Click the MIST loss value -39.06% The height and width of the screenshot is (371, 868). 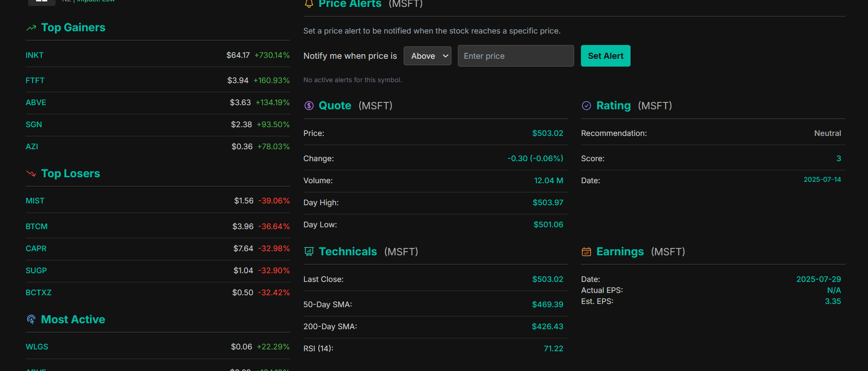coord(274,201)
